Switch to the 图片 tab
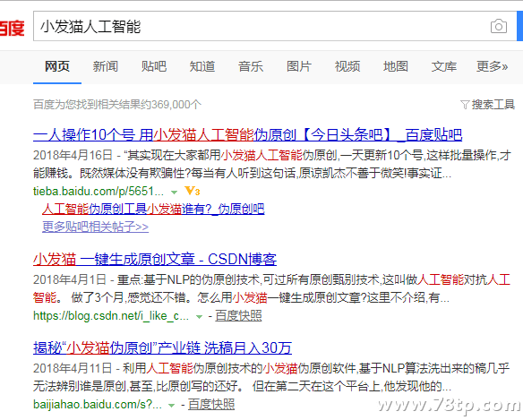523x420 pixels. click(299, 66)
